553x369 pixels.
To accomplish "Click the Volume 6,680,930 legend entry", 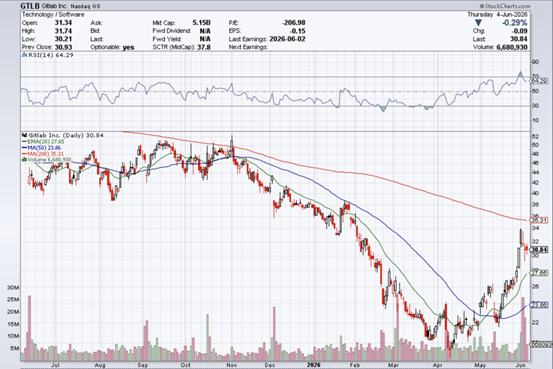I will tap(47, 160).
